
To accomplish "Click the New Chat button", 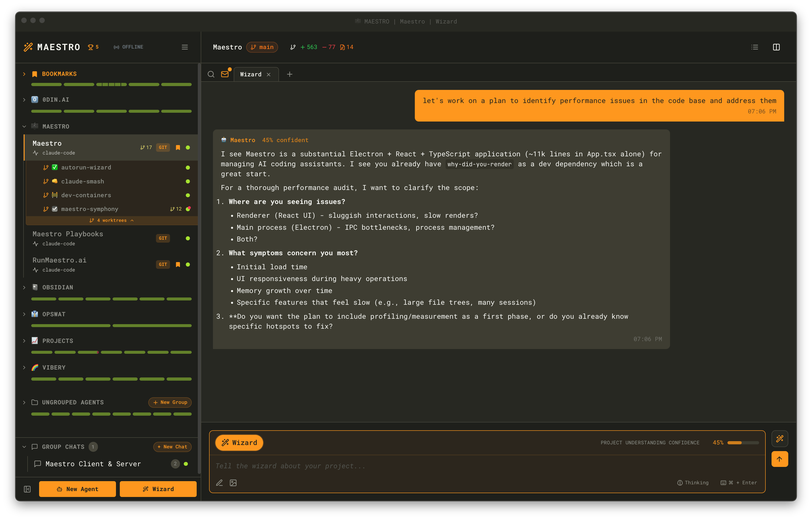I will coord(172,447).
